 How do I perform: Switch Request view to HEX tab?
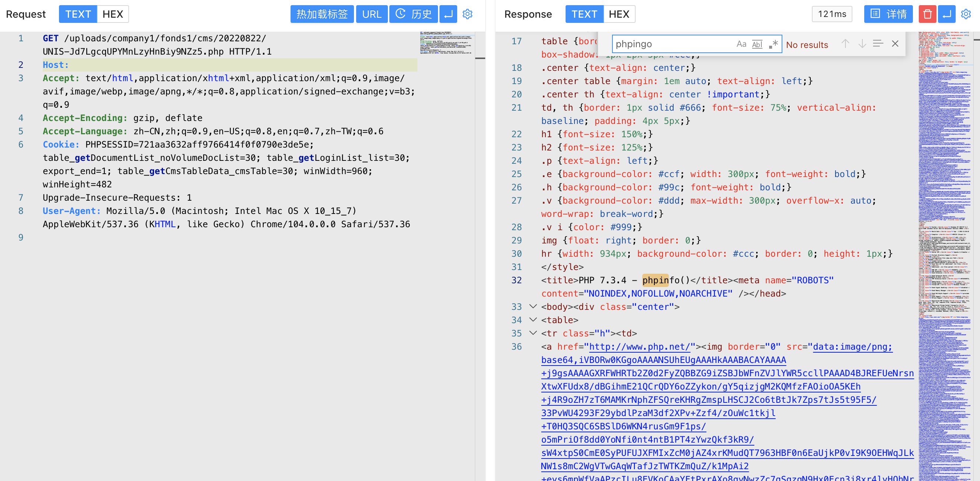(112, 14)
